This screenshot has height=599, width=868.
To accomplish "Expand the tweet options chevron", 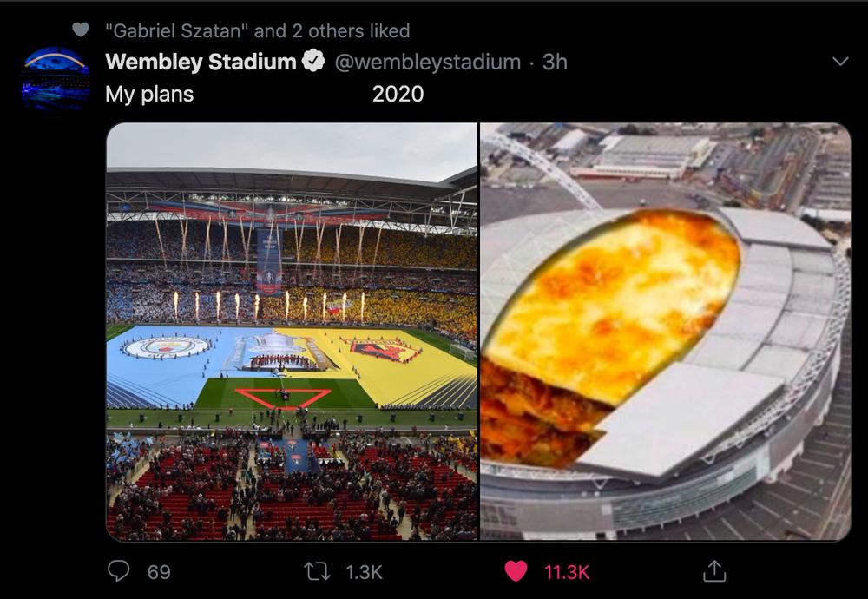I will pyautogui.click(x=840, y=61).
